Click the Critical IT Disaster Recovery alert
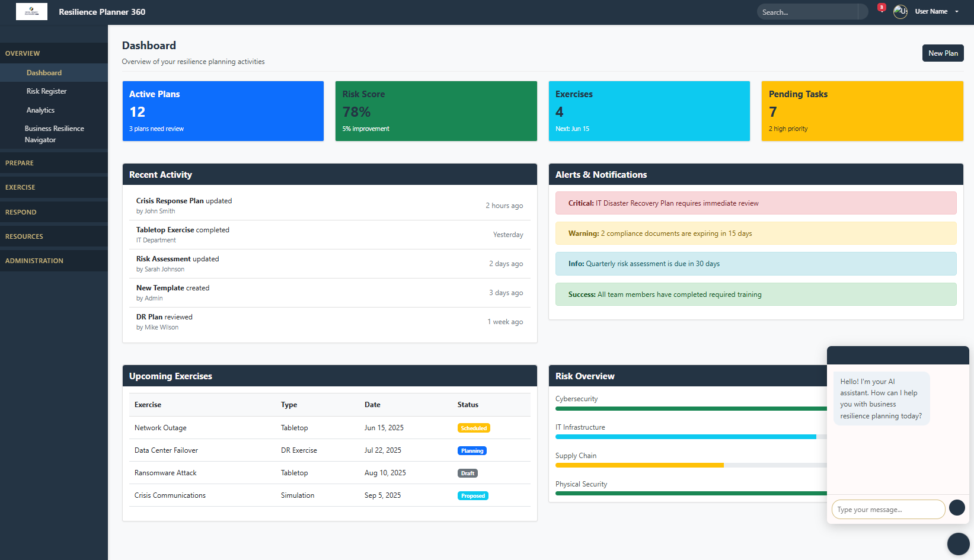 point(755,203)
